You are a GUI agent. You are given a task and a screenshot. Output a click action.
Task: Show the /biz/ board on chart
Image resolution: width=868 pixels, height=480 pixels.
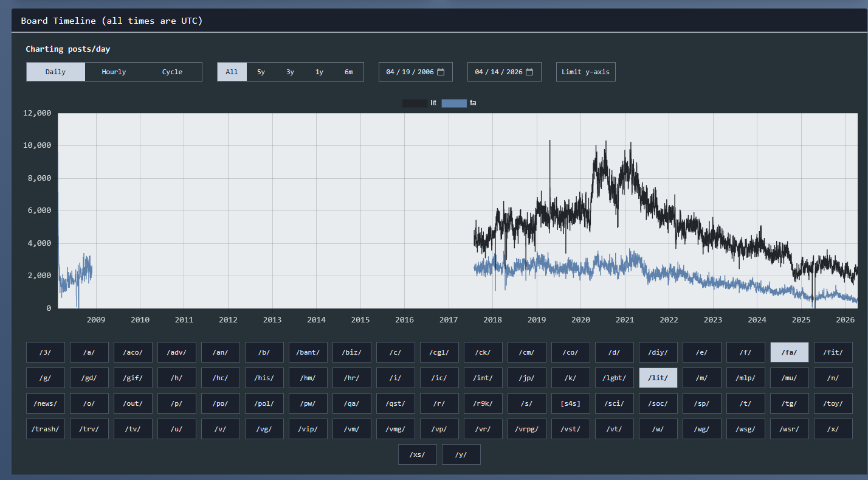point(352,352)
